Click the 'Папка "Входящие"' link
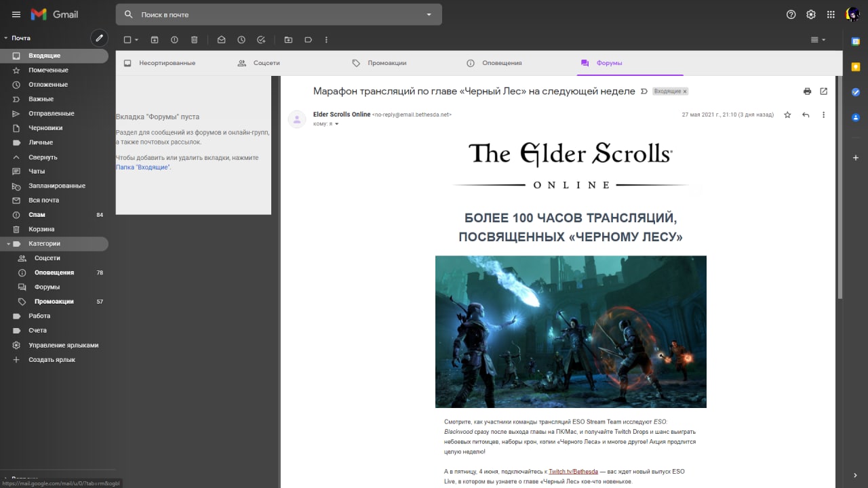868x488 pixels. click(x=143, y=167)
